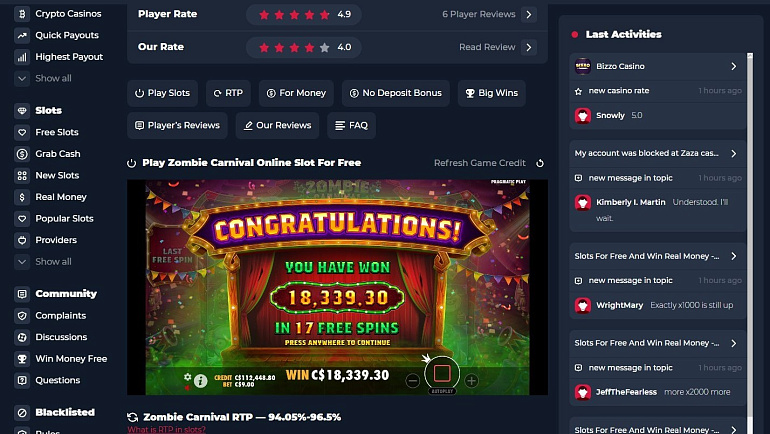Open the slot game settings gear

(187, 377)
